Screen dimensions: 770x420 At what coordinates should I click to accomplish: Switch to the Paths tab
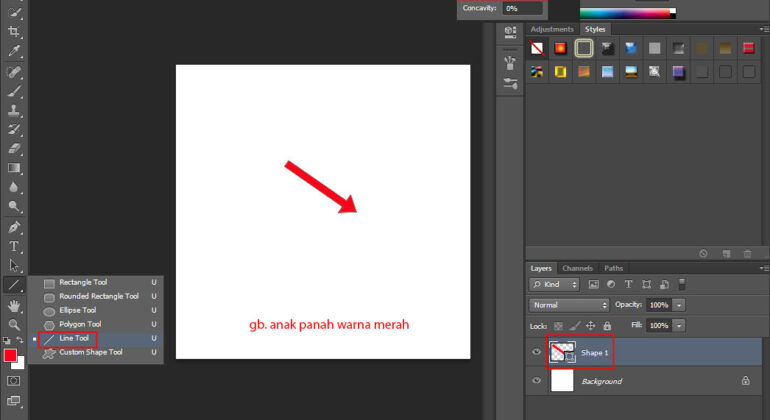coord(613,268)
